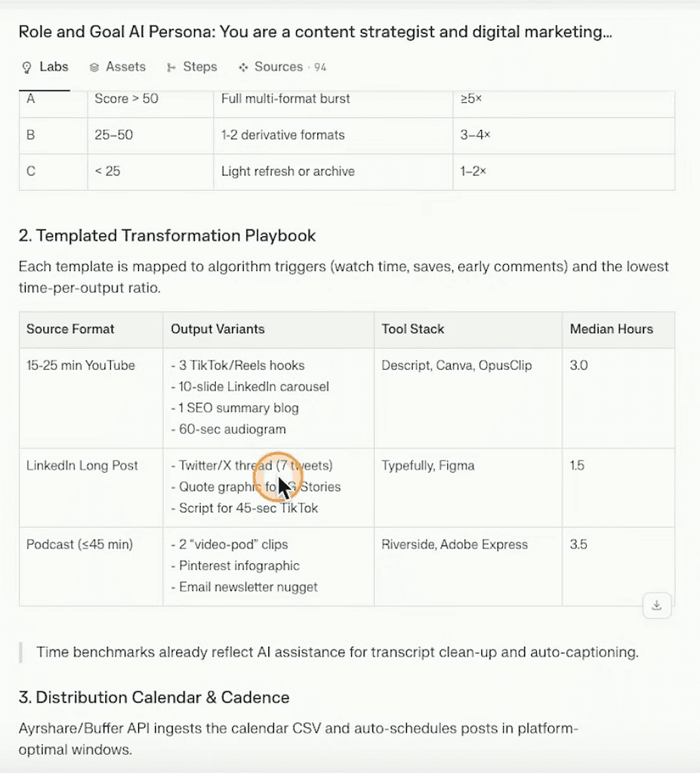
Task: Click the sparkle icon beside Sources
Action: tap(243, 67)
